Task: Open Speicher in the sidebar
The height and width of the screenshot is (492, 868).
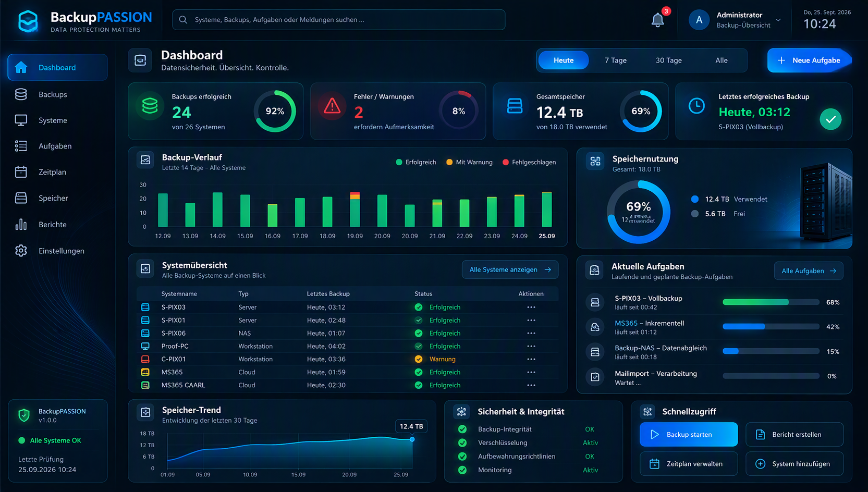Action: click(x=57, y=198)
